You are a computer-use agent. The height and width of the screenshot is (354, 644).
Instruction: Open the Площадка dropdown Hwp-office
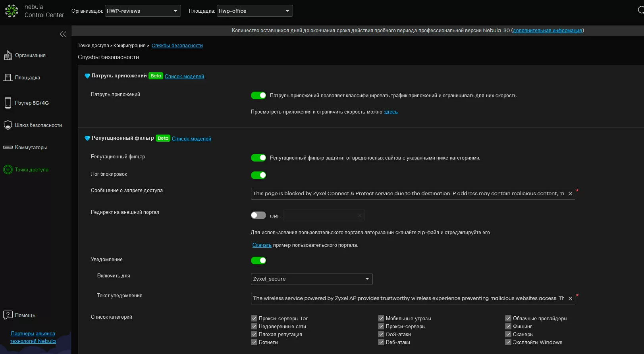tap(255, 11)
